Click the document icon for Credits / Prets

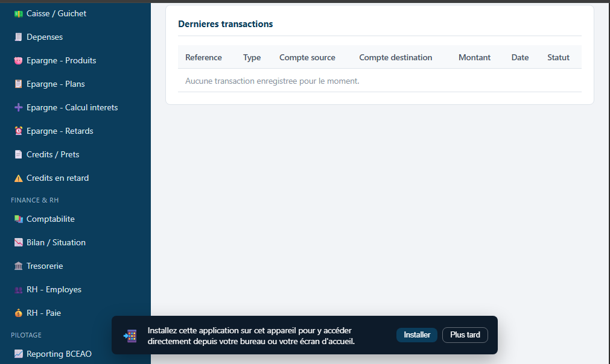pyautogui.click(x=18, y=155)
